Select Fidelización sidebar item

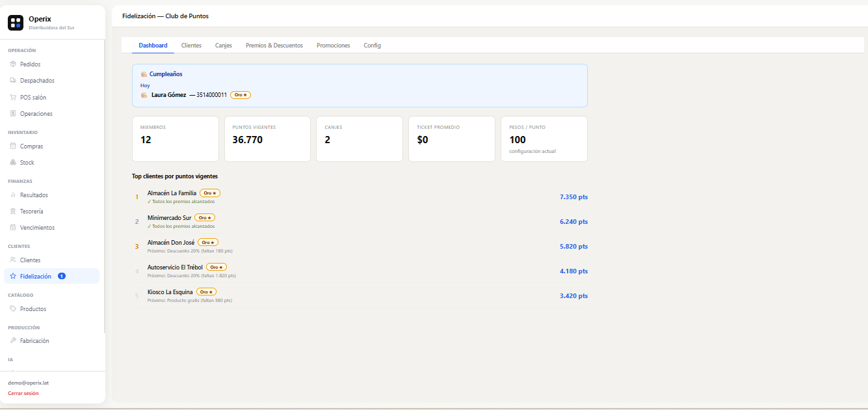[x=52, y=276]
